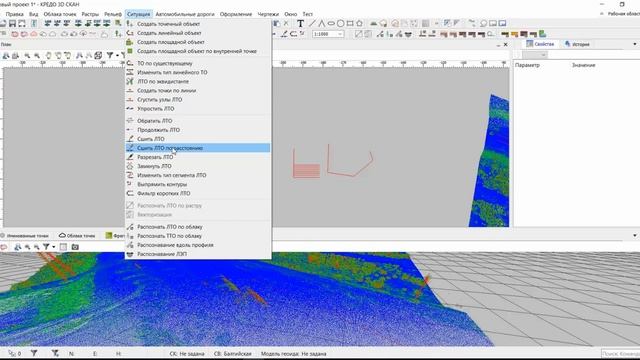Open the combo box in Properties panel
This screenshot has height=360, width=640.
535,55
